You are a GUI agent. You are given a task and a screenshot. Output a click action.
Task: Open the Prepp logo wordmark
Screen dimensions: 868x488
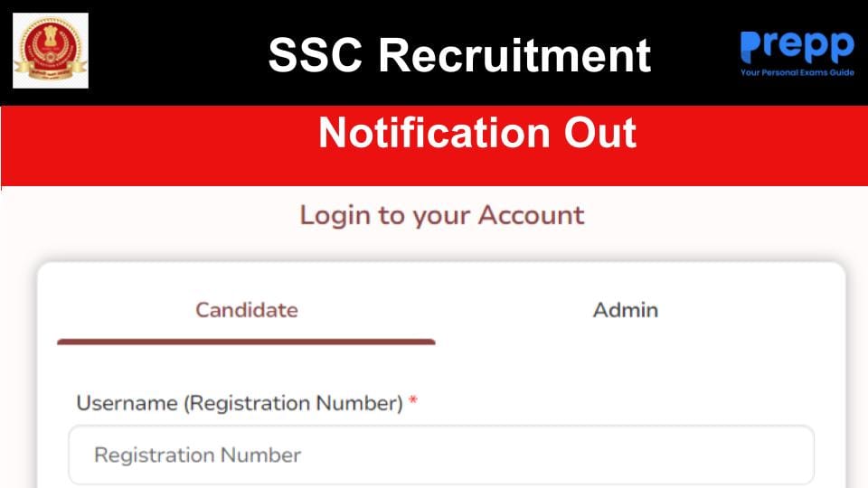tap(797, 46)
